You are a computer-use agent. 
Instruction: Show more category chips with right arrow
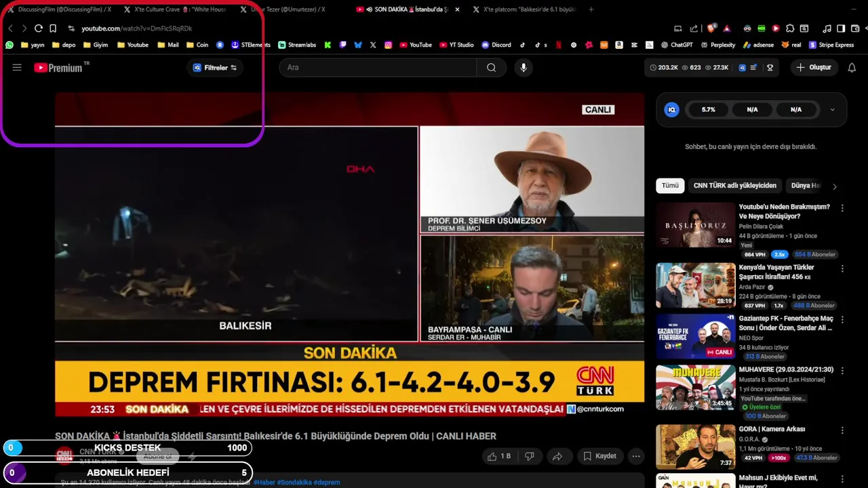click(x=835, y=186)
